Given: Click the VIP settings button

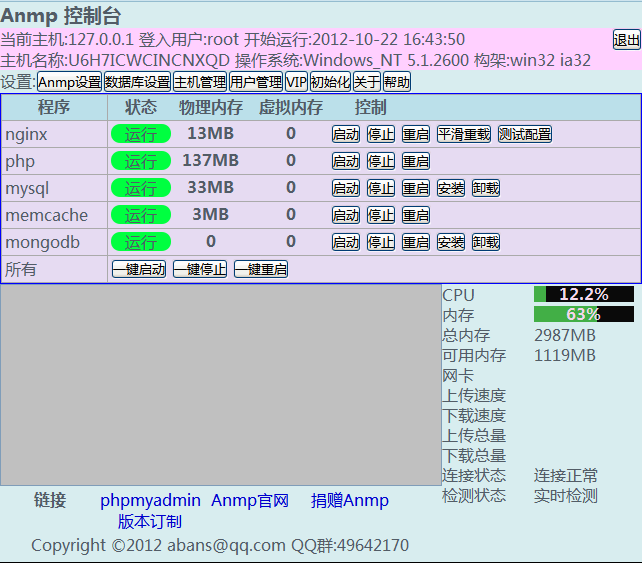Looking at the screenshot, I should point(296,82).
